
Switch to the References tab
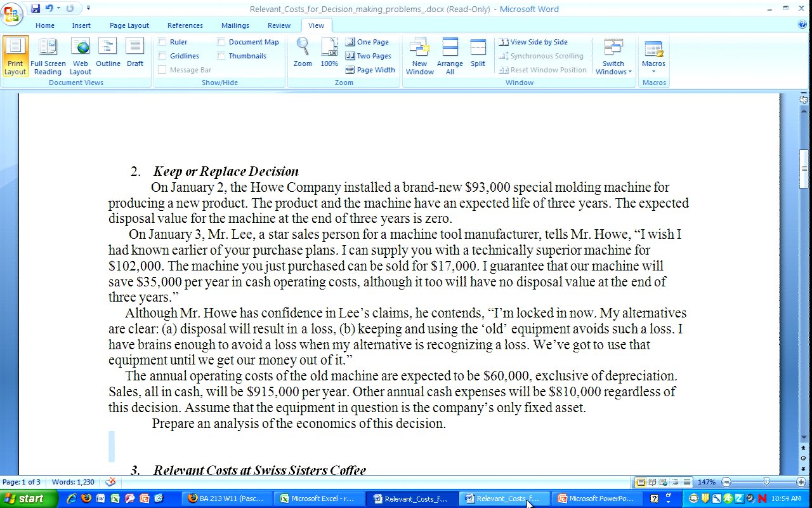point(185,25)
